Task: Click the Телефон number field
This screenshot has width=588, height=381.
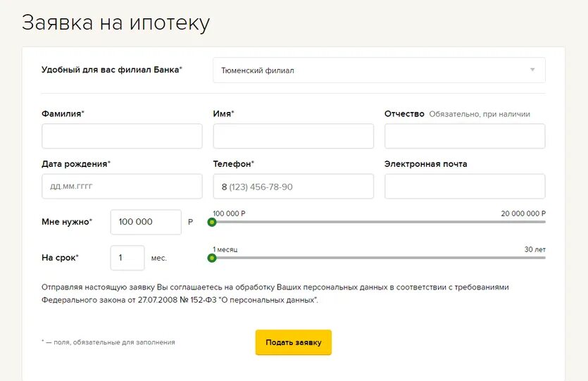Action: pos(293,187)
